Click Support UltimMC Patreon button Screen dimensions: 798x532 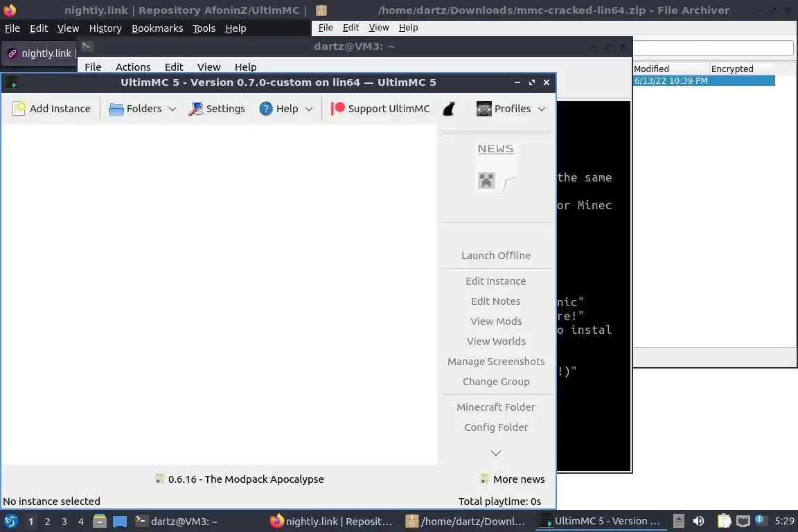[x=380, y=109]
